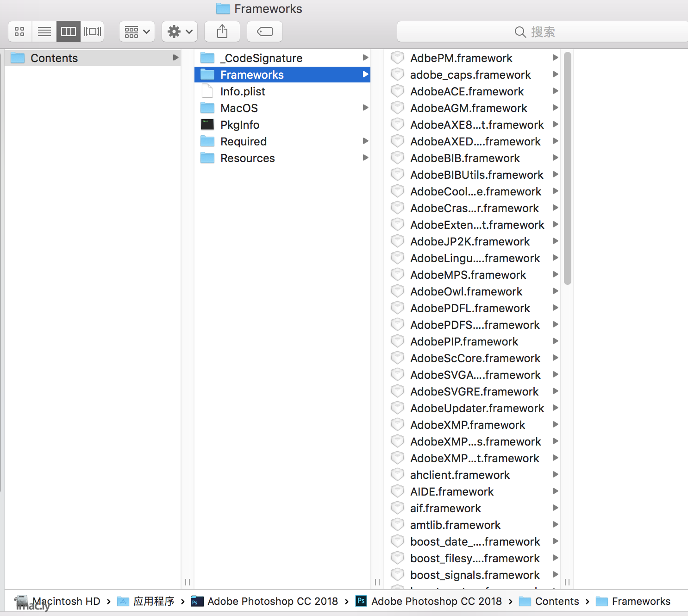688x616 pixels.
Task: Select AdobeXMP.framework
Action: tap(472, 425)
